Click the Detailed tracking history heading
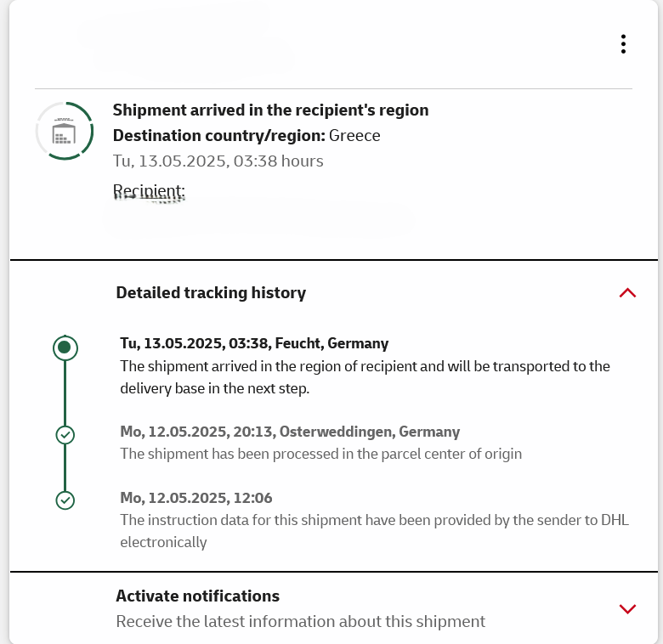This screenshot has width=663, height=644. [211, 293]
